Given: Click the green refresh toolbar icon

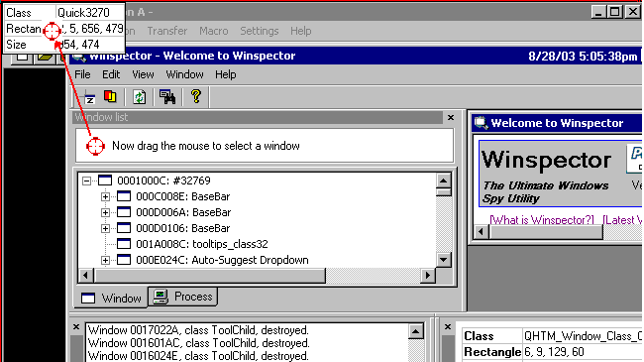Looking at the screenshot, I should tap(140, 97).
